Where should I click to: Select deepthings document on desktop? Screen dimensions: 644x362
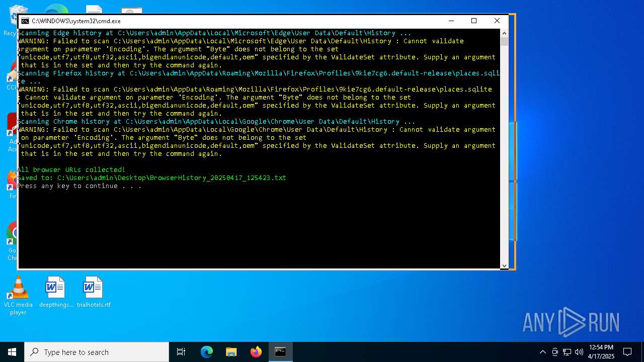coord(55,292)
